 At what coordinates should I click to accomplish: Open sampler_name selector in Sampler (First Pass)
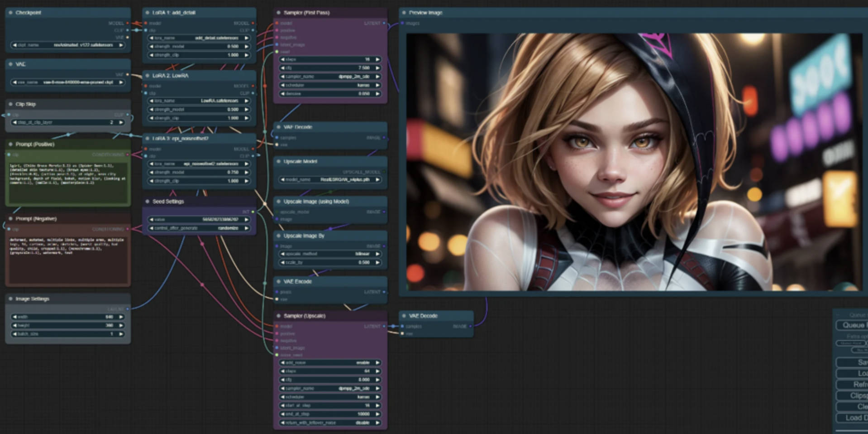tap(330, 77)
